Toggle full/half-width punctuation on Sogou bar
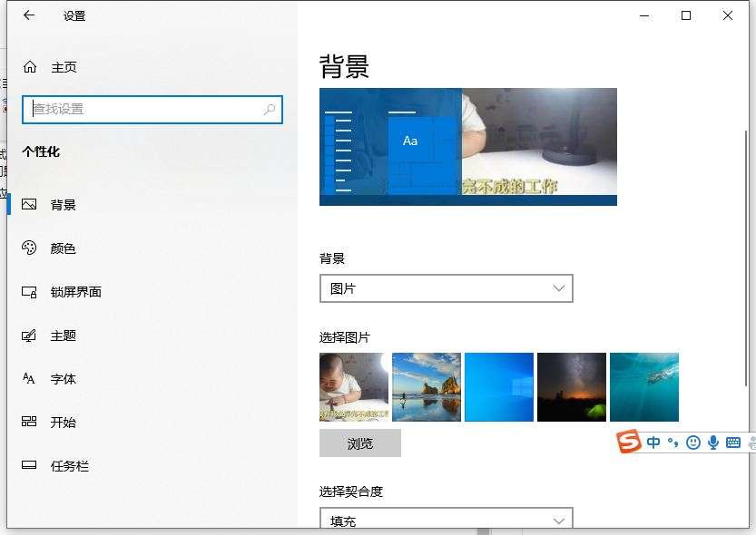This screenshot has width=756, height=535. [672, 443]
